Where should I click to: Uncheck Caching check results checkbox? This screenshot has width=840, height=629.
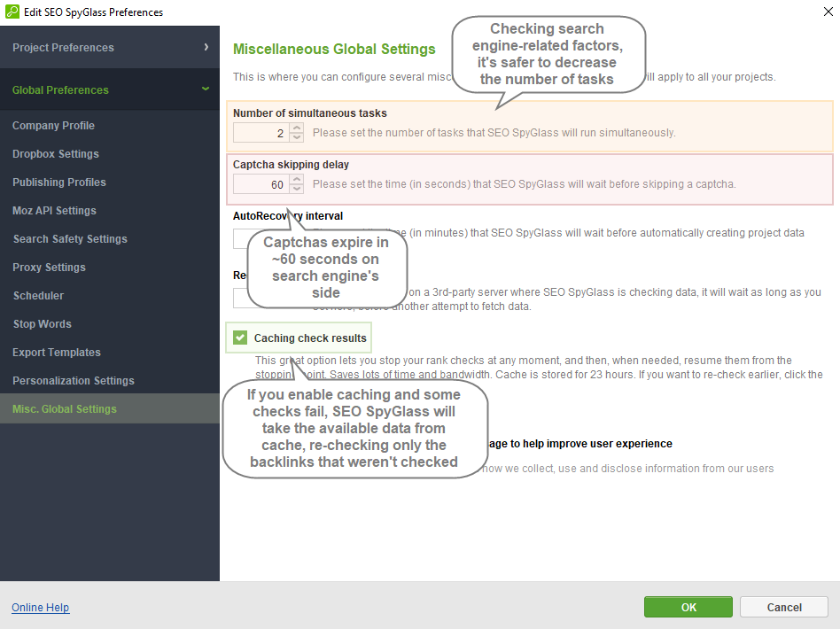coord(240,338)
